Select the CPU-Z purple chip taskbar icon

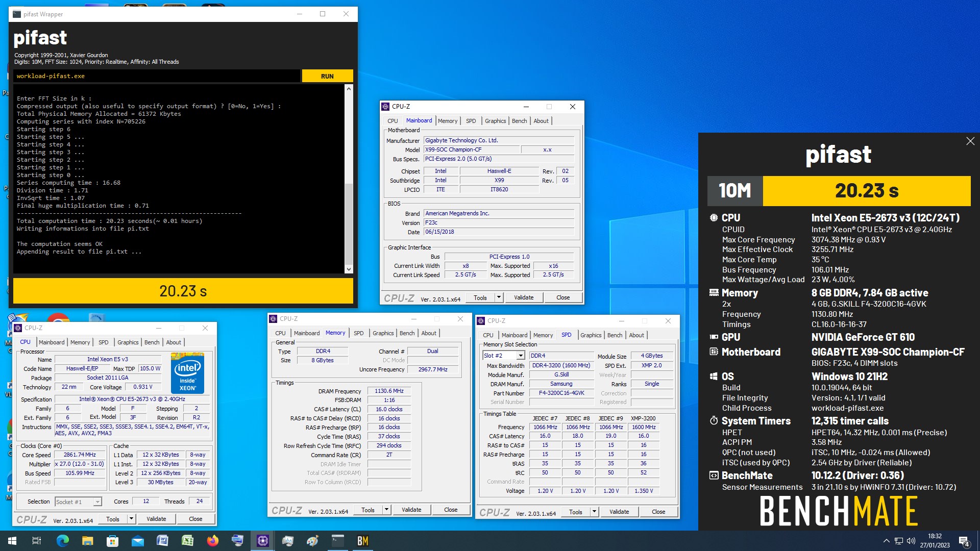click(x=263, y=541)
